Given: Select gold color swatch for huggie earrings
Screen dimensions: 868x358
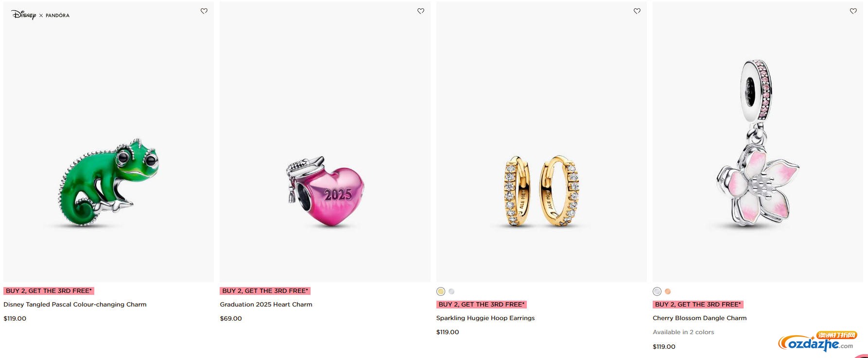Looking at the screenshot, I should click(x=441, y=291).
